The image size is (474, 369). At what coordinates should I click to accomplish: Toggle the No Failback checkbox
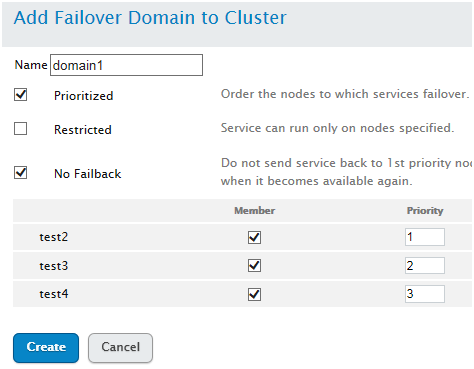click(21, 173)
